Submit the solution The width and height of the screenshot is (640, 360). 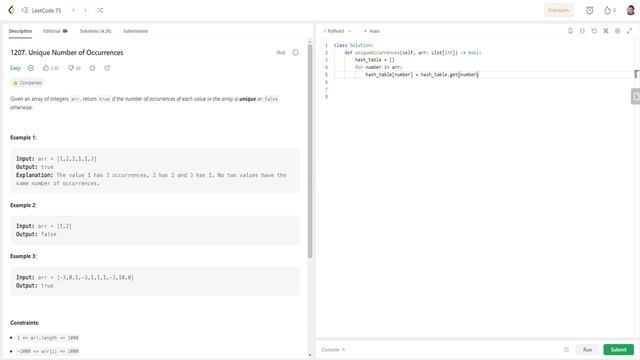coord(618,350)
